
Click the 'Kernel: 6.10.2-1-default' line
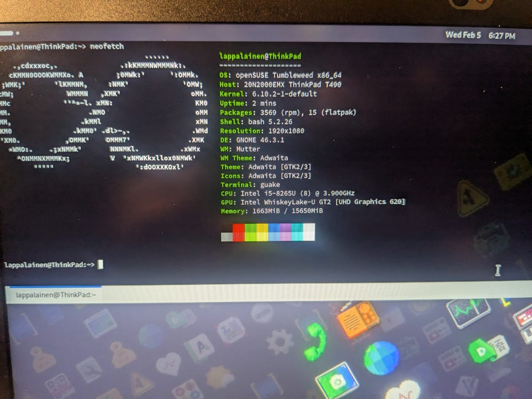coord(268,94)
